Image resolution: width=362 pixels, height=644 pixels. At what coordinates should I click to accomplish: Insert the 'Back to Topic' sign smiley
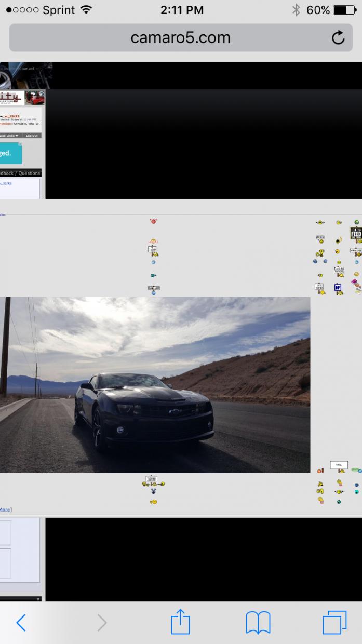339,272
